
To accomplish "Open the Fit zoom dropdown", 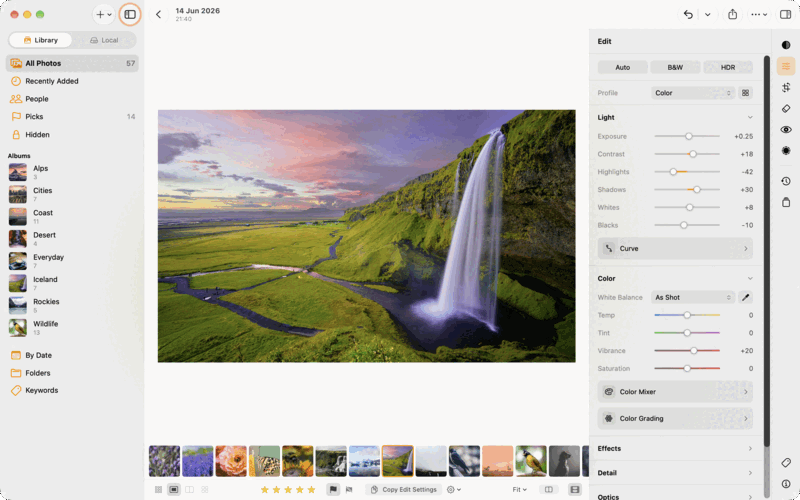I will pyautogui.click(x=519, y=490).
